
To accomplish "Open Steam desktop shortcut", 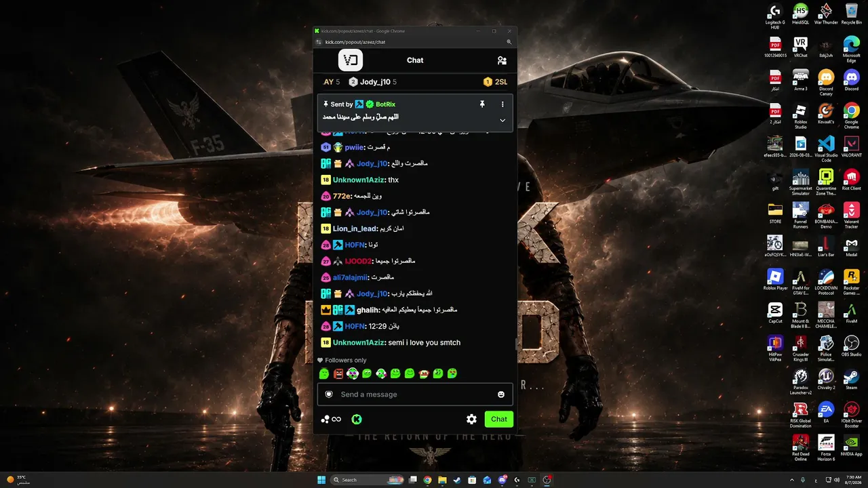I will point(851,380).
